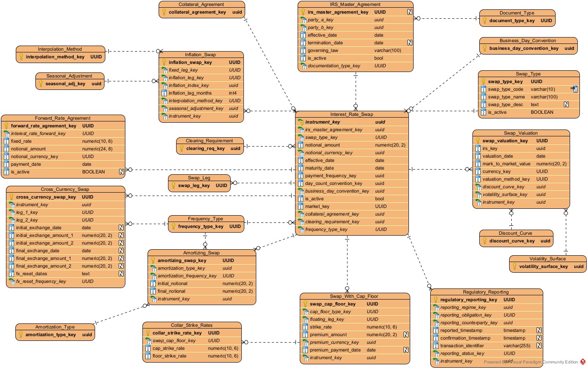Click the key icon beside discount_curve_key

pyautogui.click(x=484, y=241)
